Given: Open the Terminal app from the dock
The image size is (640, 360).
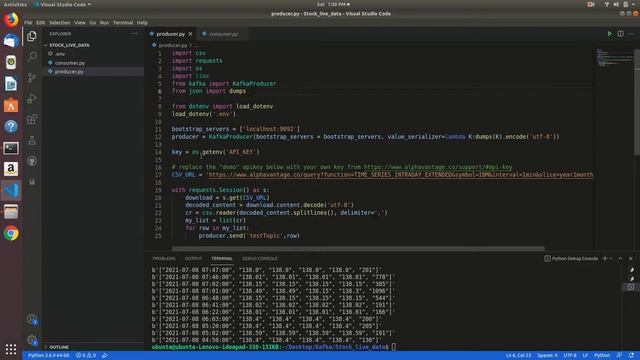Looking at the screenshot, I should coord(11,148).
